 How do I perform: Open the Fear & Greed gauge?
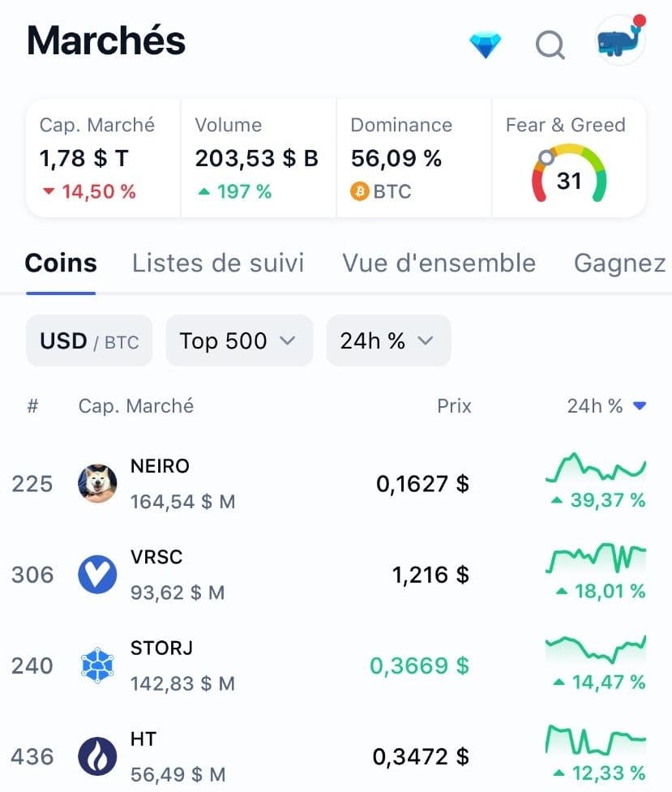pos(569,158)
